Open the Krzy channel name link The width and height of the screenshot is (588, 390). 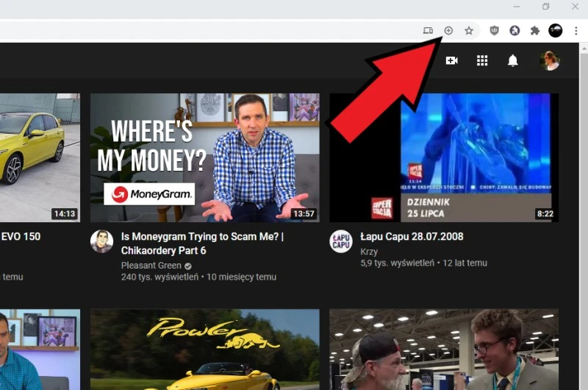coord(369,252)
